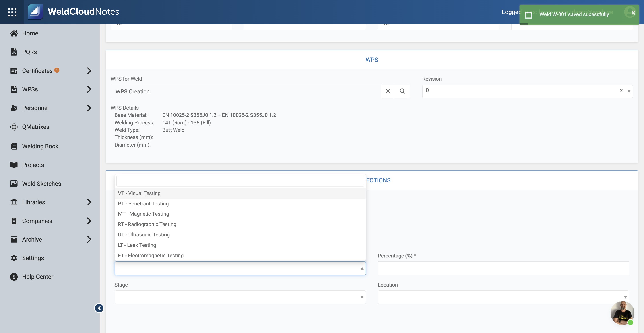Expand the Archive submenu chevron
The image size is (644, 333).
click(89, 240)
